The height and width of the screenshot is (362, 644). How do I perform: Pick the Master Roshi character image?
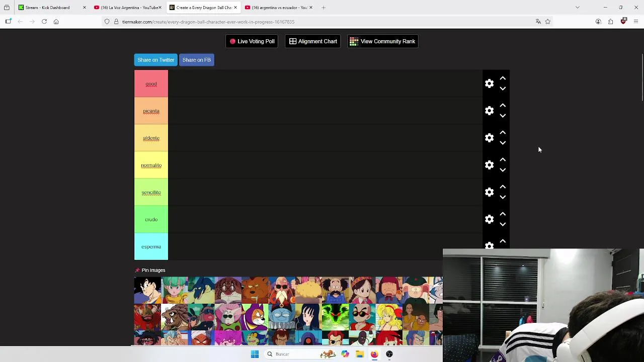[x=282, y=290]
